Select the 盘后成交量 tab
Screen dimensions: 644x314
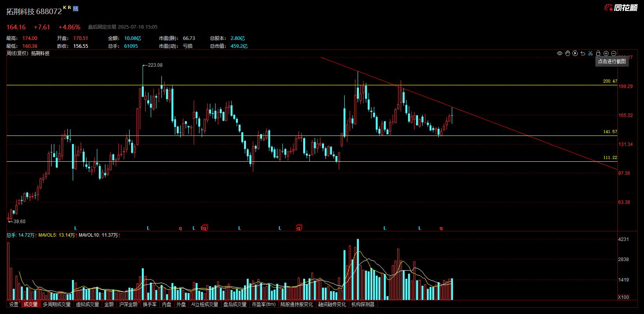coord(235,304)
